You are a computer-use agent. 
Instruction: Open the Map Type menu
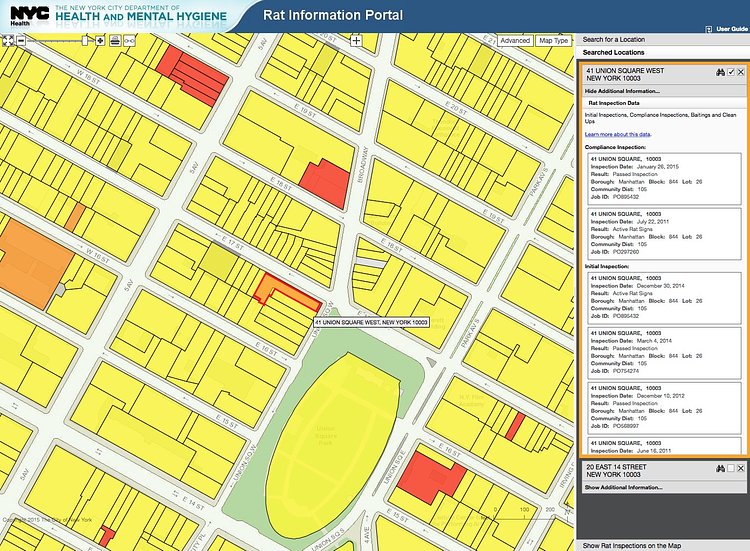pyautogui.click(x=553, y=41)
